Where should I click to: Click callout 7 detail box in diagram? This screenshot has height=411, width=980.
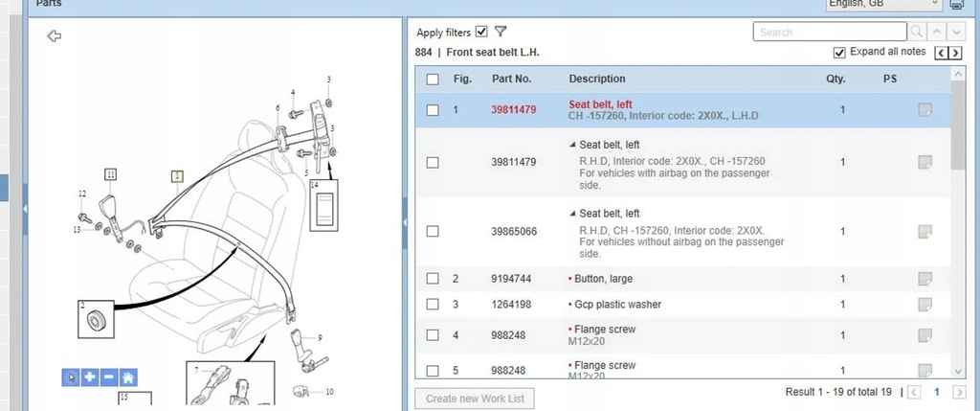[x=230, y=383]
